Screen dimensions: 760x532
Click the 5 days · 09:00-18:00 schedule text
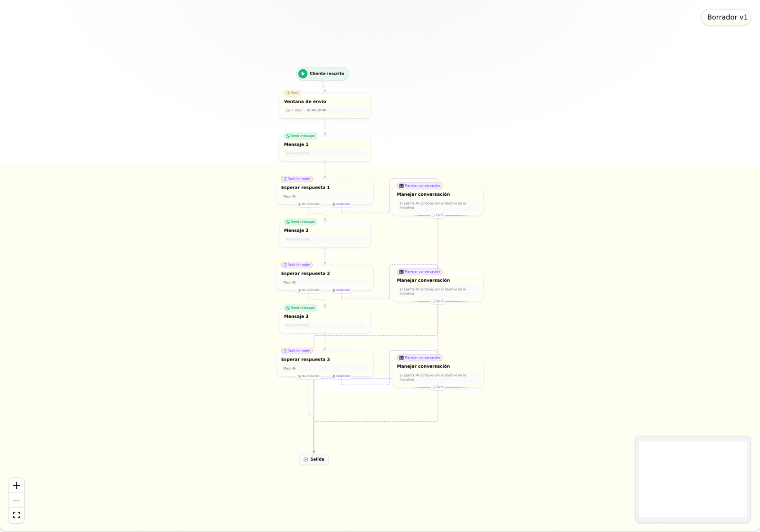click(x=308, y=110)
